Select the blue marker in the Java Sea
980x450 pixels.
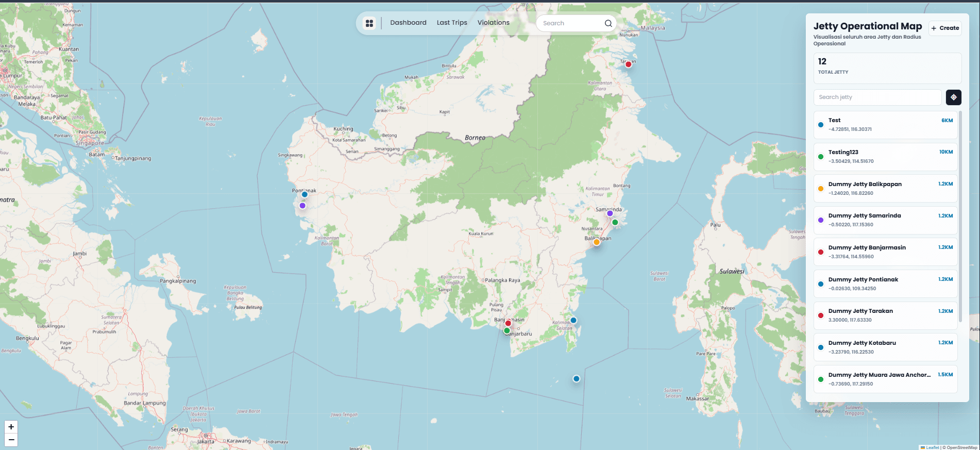(x=577, y=379)
